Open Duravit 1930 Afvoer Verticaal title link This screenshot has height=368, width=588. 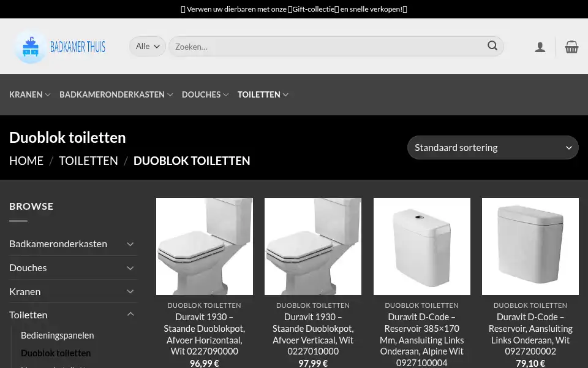(313, 334)
